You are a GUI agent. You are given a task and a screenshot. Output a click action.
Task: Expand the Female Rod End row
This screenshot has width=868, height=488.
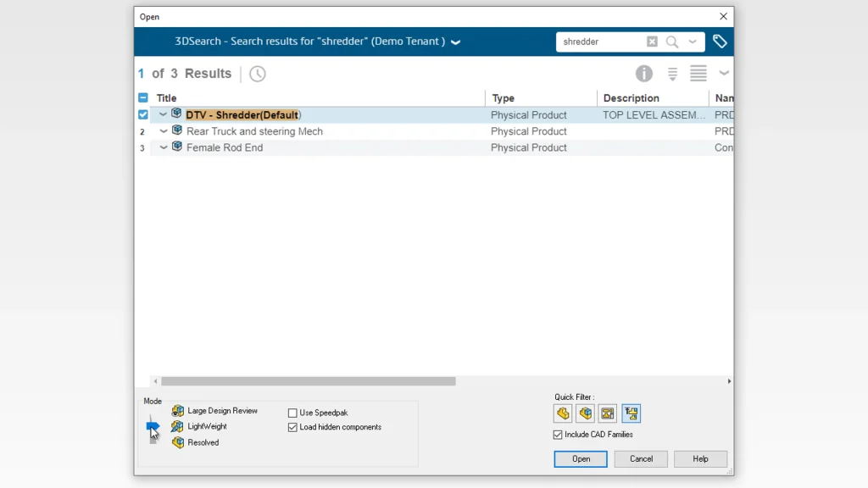point(164,147)
